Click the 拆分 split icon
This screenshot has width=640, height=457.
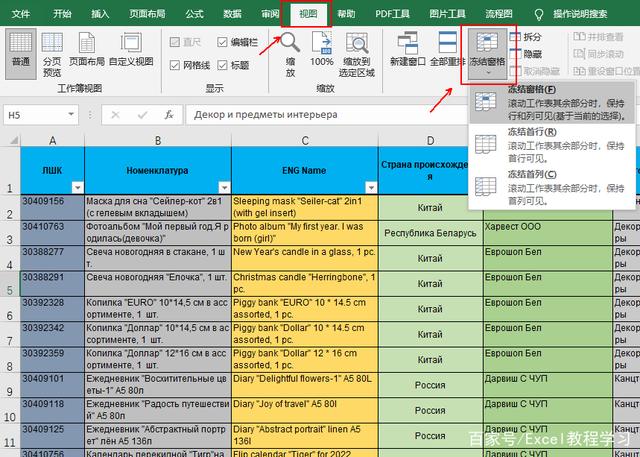pyautogui.click(x=516, y=37)
